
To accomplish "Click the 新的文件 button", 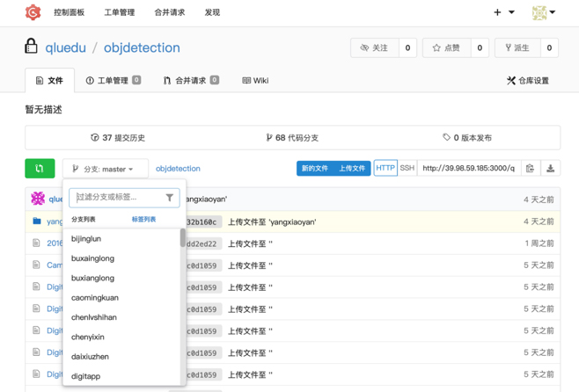I will (315, 169).
